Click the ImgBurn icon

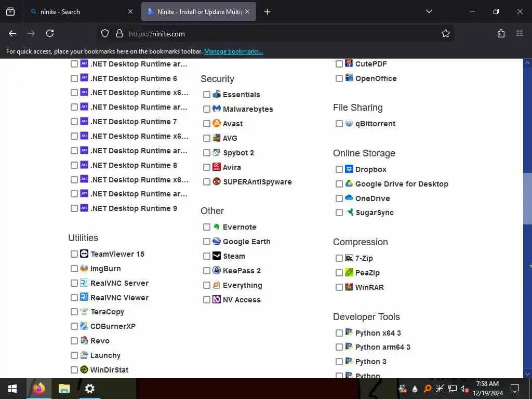[x=84, y=268]
